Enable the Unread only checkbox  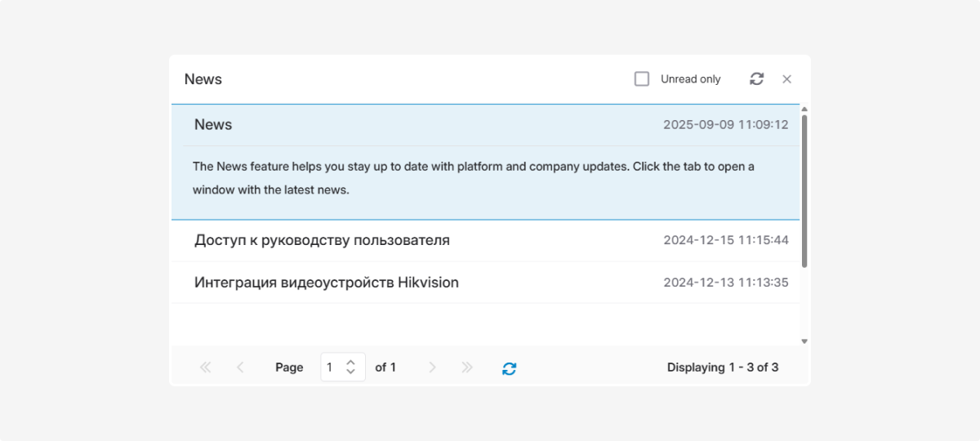642,79
